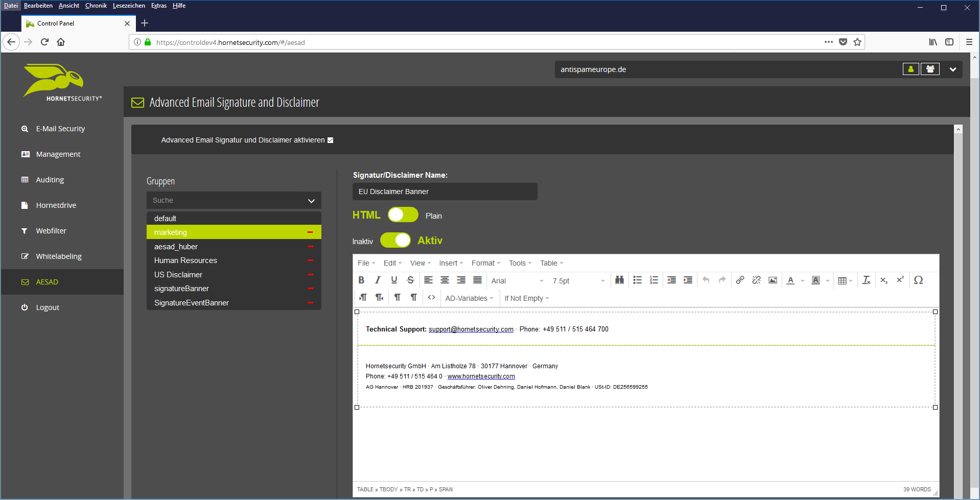
Task: Open the browser's Lesezeichen menu
Action: 129,6
